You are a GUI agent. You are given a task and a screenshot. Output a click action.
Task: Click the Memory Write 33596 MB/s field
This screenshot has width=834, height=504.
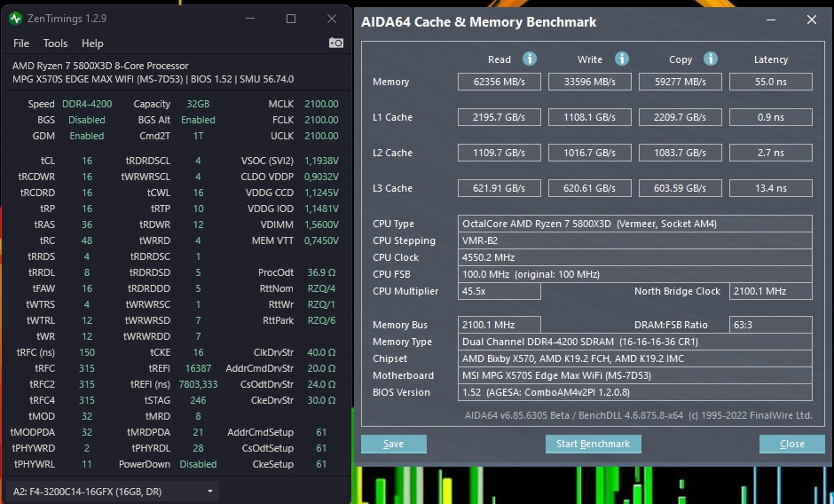pyautogui.click(x=590, y=82)
